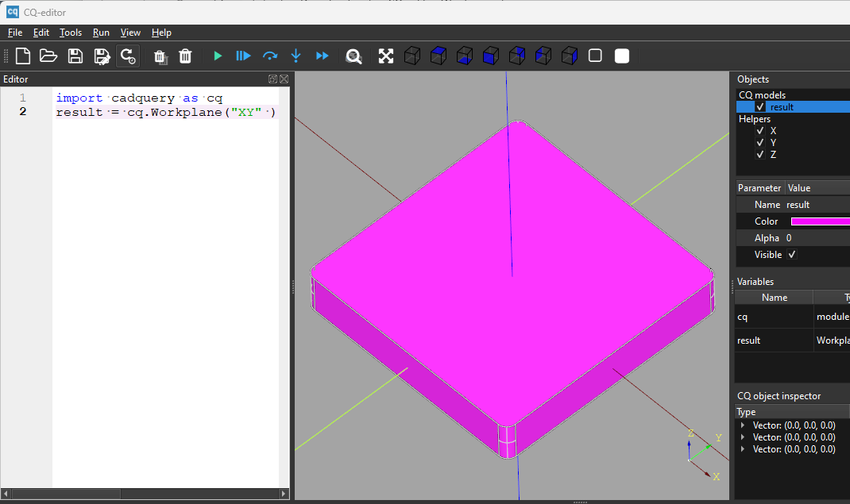Open the Run menu
Screen dimensions: 850x504
[101, 33]
